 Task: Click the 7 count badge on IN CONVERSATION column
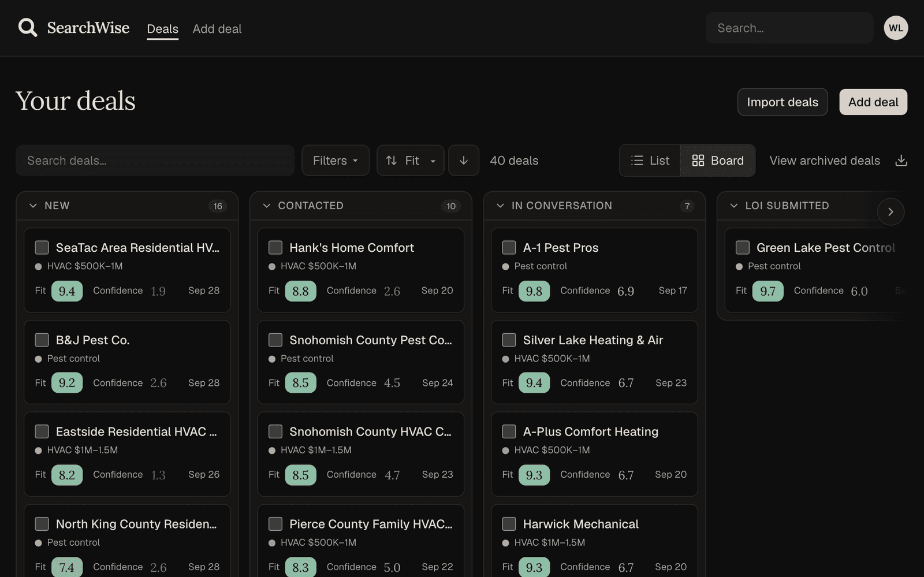pos(687,206)
